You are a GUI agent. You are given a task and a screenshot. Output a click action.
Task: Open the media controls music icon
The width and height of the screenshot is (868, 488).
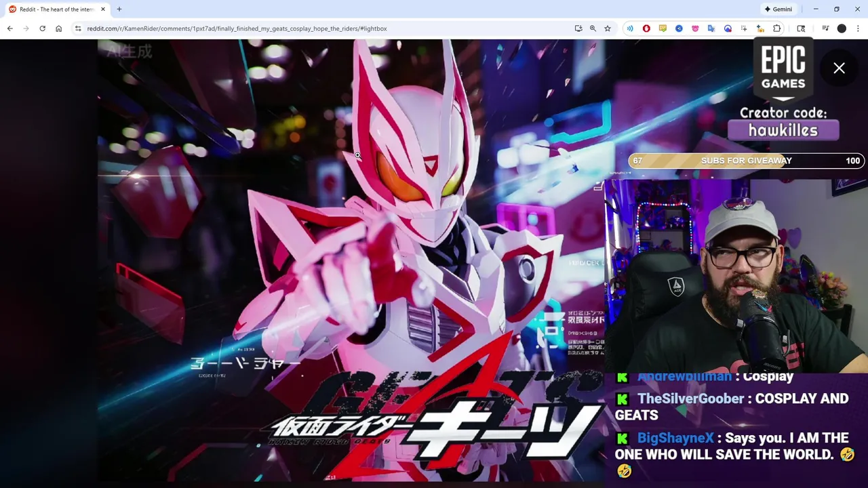coord(825,28)
